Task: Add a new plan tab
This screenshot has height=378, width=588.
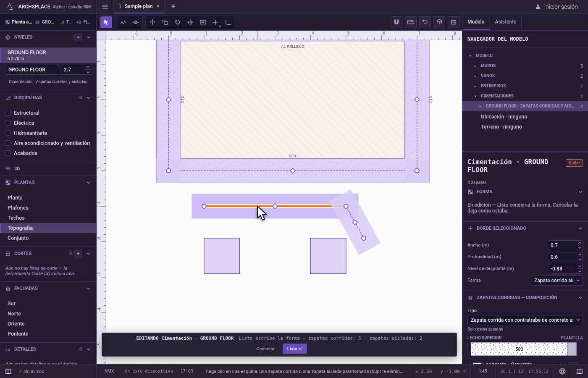Action: tap(173, 6)
